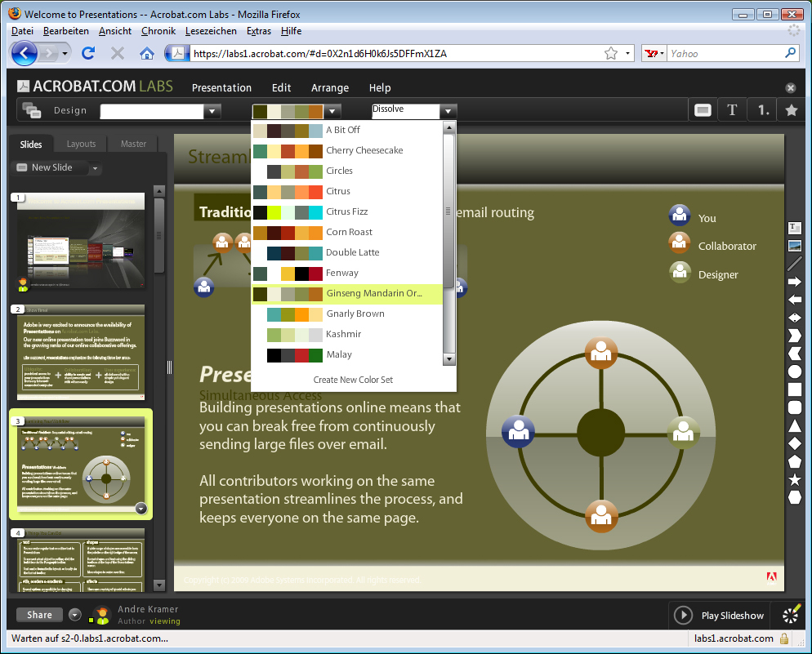Choose the Kashmir color set
812x654 pixels.
tap(347, 334)
